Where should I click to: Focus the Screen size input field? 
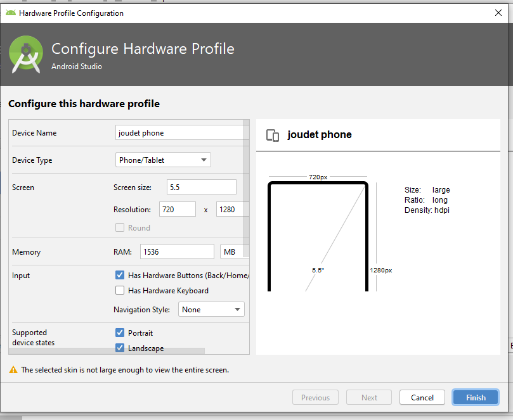point(202,188)
